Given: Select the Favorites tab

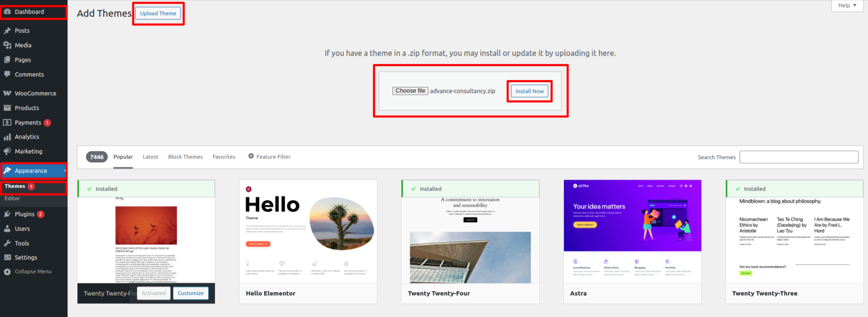Looking at the screenshot, I should point(224,157).
